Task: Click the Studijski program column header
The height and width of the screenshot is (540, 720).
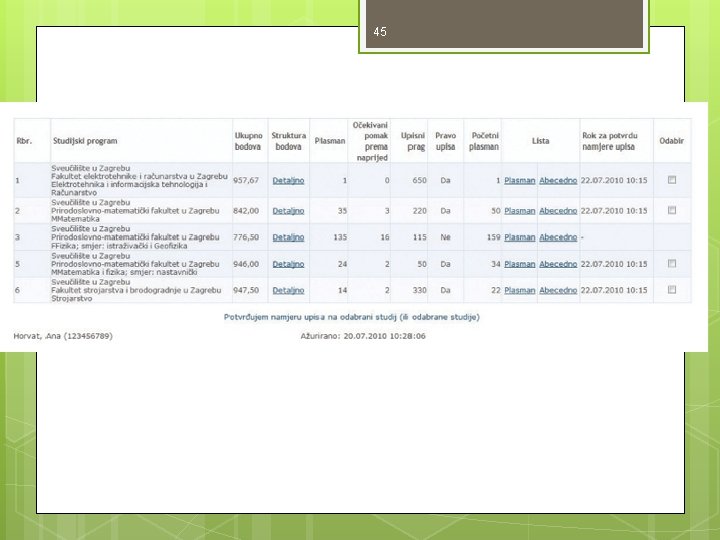Action: 85,141
